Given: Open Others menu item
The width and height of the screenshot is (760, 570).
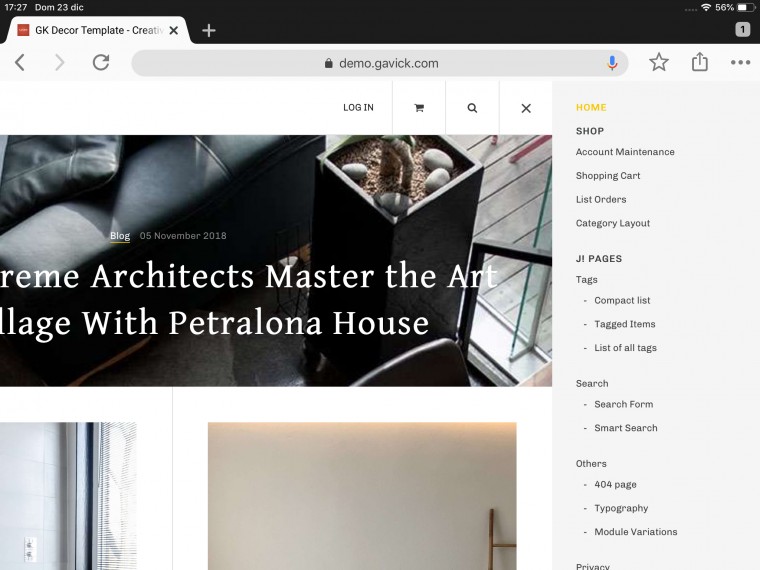Looking at the screenshot, I should (x=591, y=464).
